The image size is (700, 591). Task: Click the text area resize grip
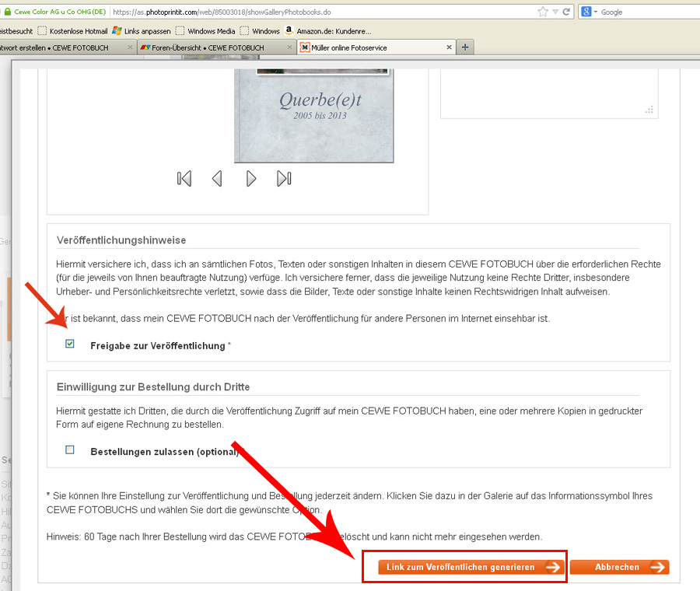click(x=649, y=110)
